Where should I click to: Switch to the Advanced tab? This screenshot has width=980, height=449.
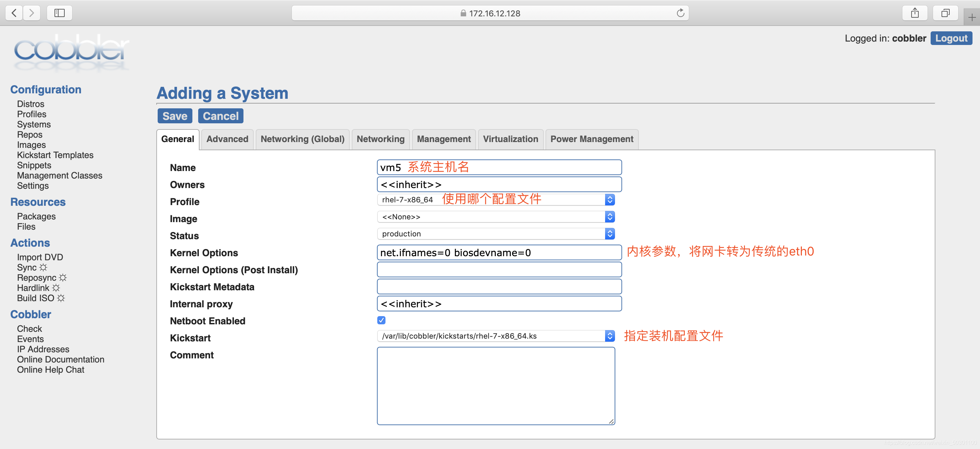[227, 139]
